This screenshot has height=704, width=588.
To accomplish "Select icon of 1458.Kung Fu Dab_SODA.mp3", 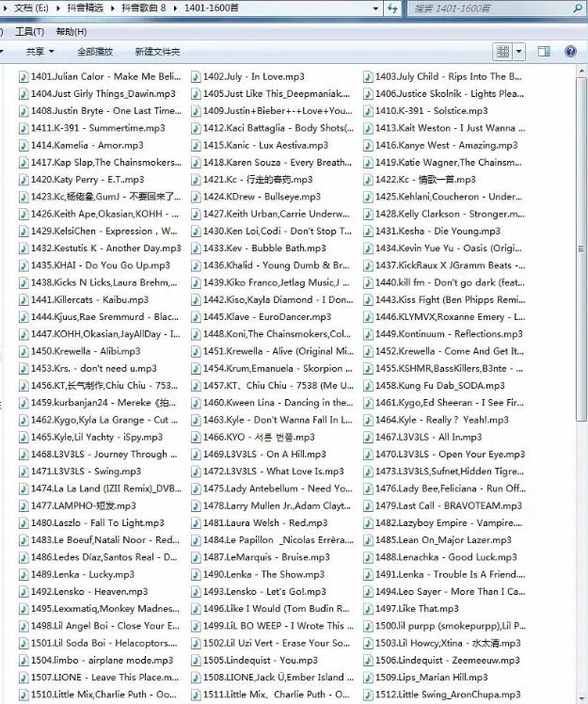I will [368, 386].
